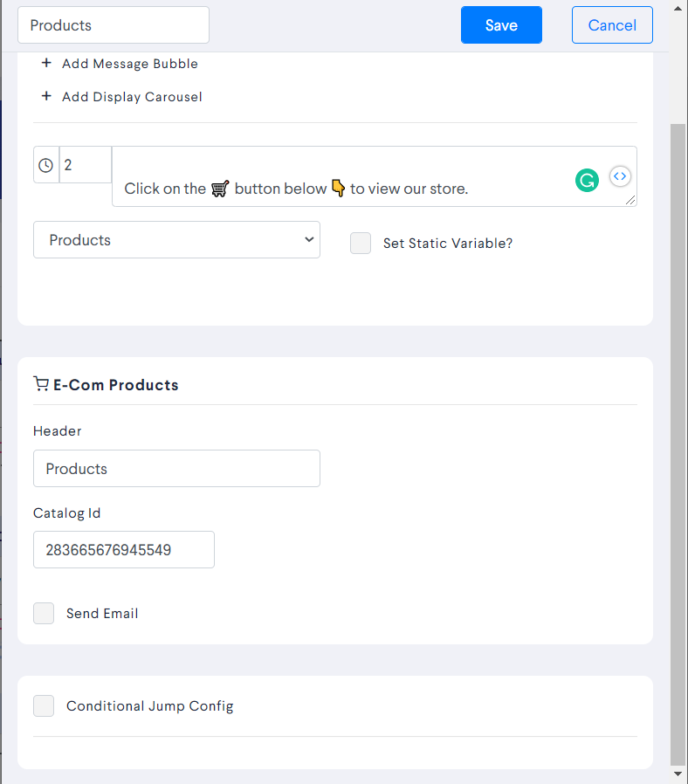Image resolution: width=688 pixels, height=784 pixels.
Task: Open the Products dropdown selector
Action: (x=176, y=240)
